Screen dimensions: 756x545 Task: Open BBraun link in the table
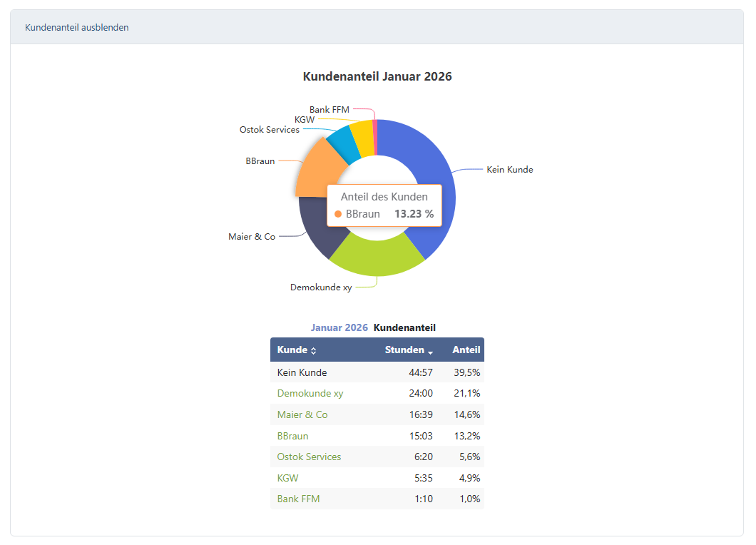click(292, 436)
